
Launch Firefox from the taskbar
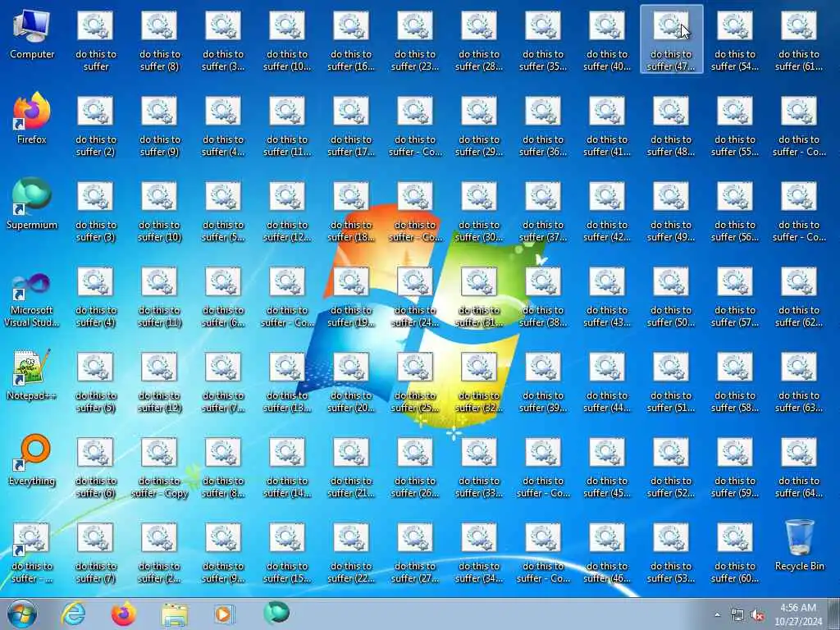[x=124, y=614]
